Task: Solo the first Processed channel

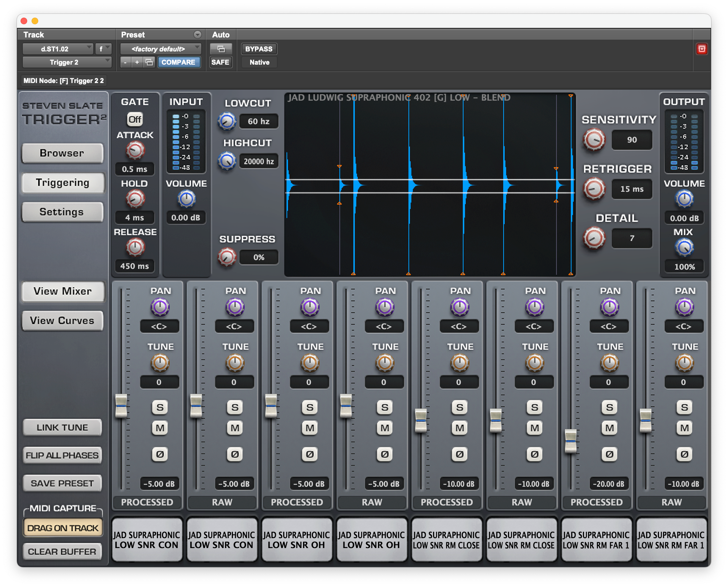Action: [160, 407]
